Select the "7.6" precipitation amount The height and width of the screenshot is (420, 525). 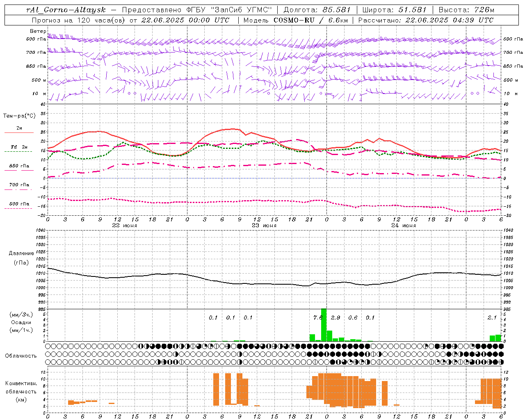click(x=318, y=317)
